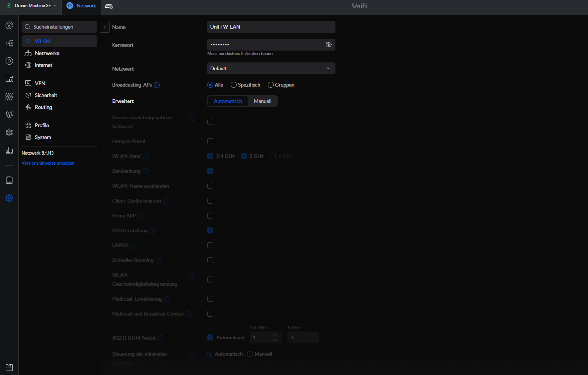The height and width of the screenshot is (375, 588).
Task: Show info for Schnelles Roaming
Action: click(159, 261)
